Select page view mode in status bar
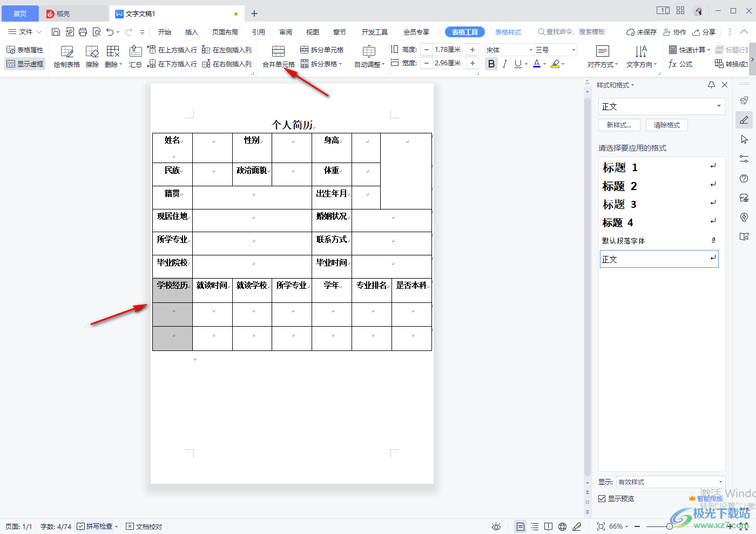Image resolution: width=756 pixels, height=534 pixels. 520,526
